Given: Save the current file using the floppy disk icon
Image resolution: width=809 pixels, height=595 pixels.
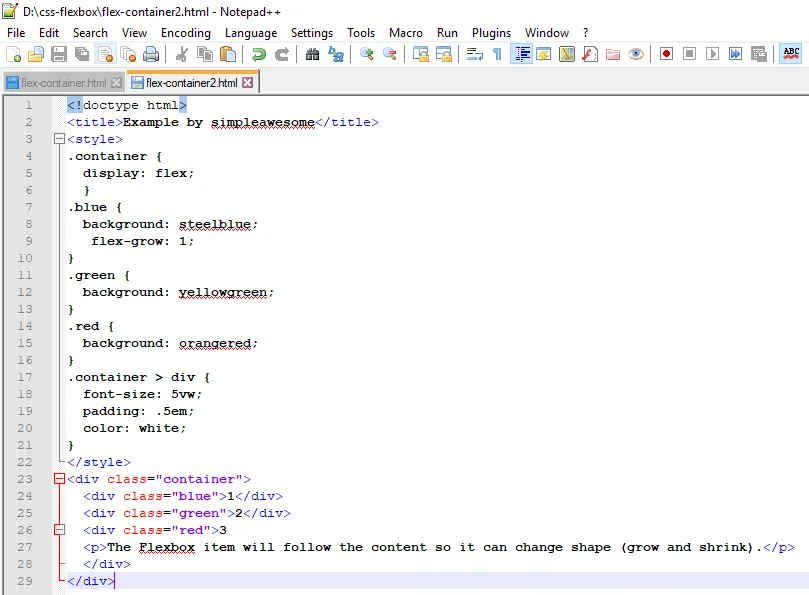Looking at the screenshot, I should pos(59,54).
